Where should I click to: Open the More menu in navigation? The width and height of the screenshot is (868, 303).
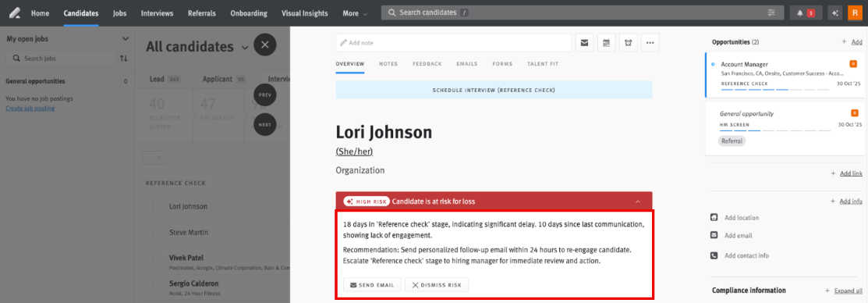(x=355, y=13)
